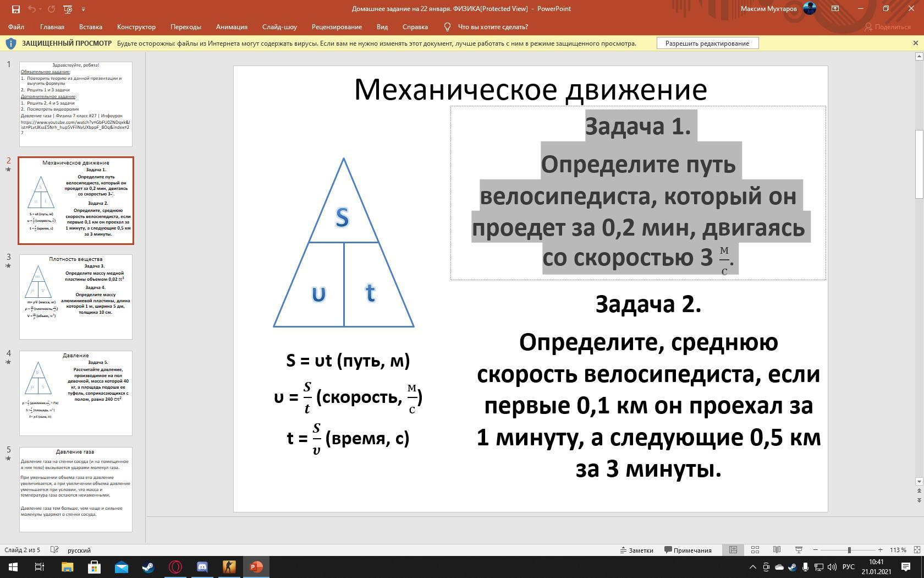Open the Файл menu
Screen dimensions: 924x578
coord(16,27)
